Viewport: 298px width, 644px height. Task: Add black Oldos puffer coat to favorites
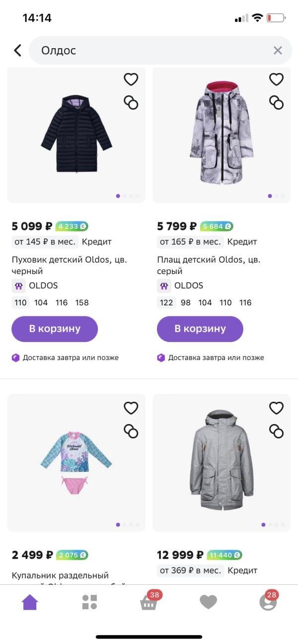pos(131,79)
